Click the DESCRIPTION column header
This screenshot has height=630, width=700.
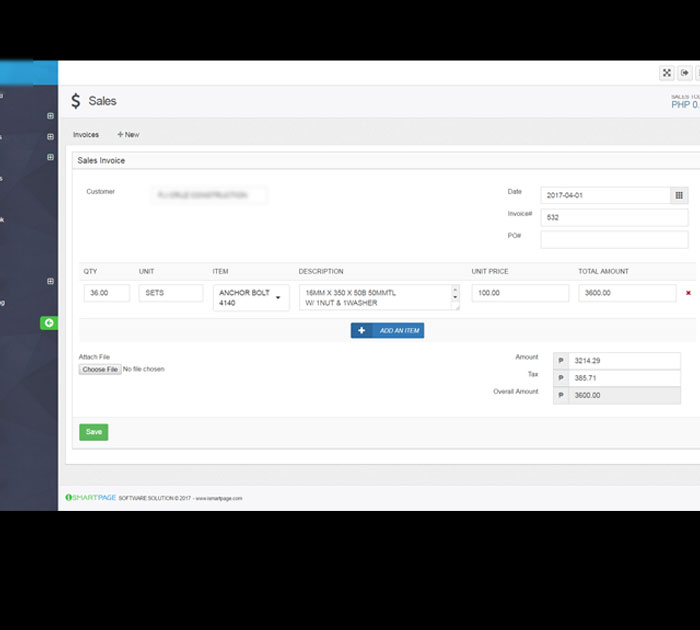click(x=321, y=271)
